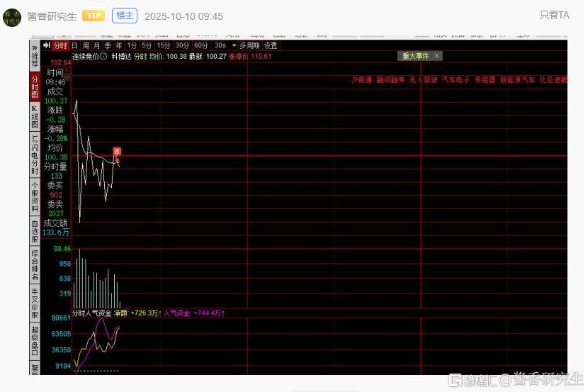Open the 30s period dropdown arrow
Screen dimensions: 588x392
click(x=234, y=45)
